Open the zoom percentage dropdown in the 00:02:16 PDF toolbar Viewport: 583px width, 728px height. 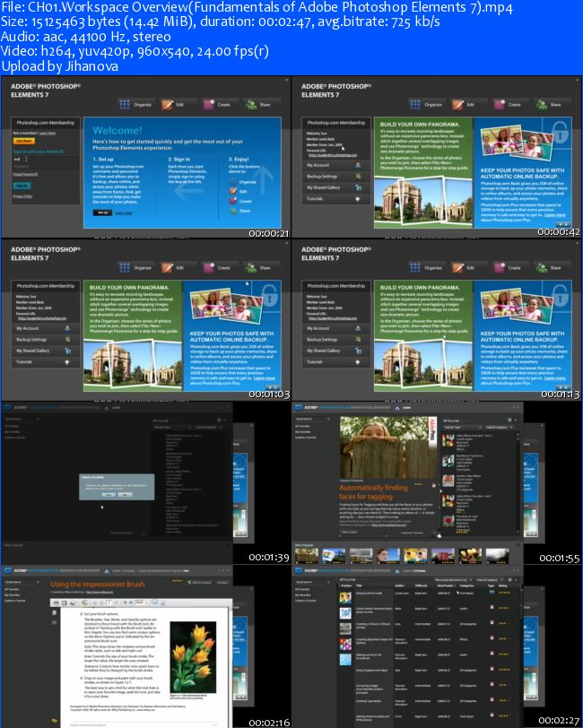[x=141, y=602]
